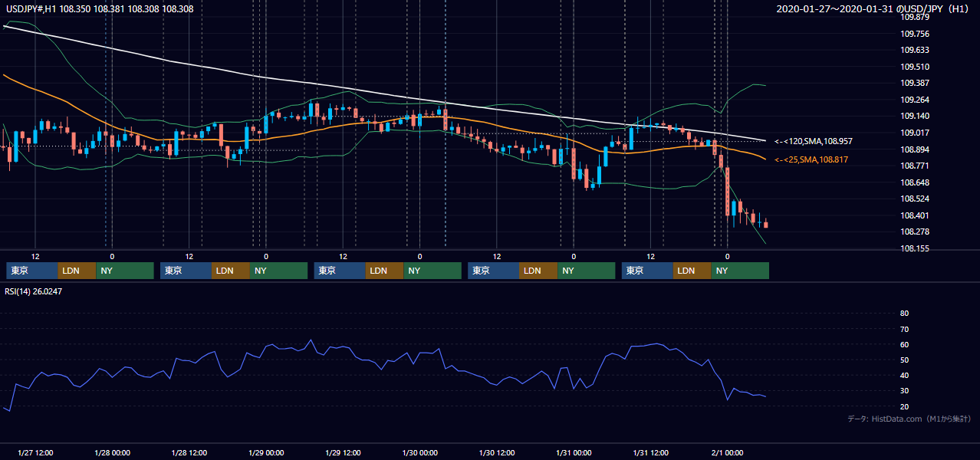The width and height of the screenshot is (980, 460).
Task: Select the 1/28 12:00 date label
Action: [189, 453]
